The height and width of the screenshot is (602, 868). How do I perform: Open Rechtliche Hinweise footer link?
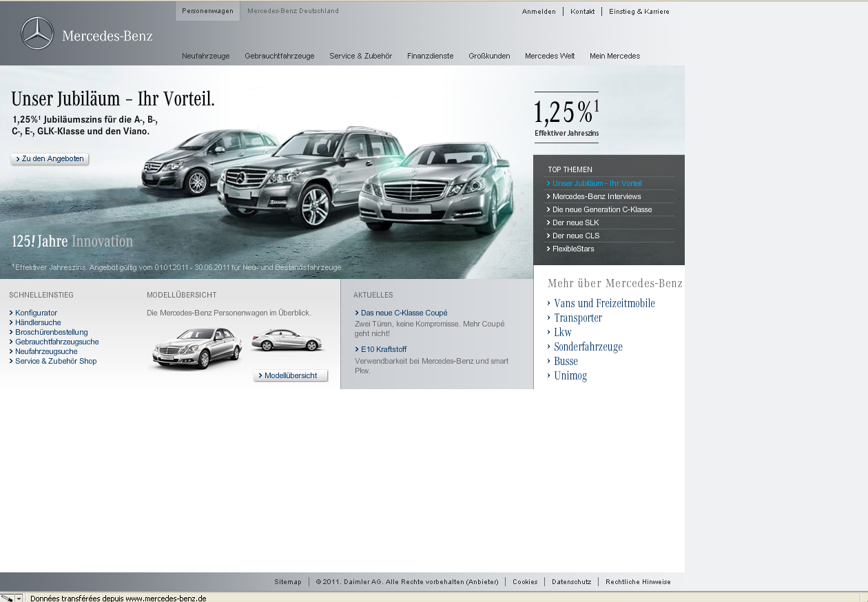coord(638,582)
